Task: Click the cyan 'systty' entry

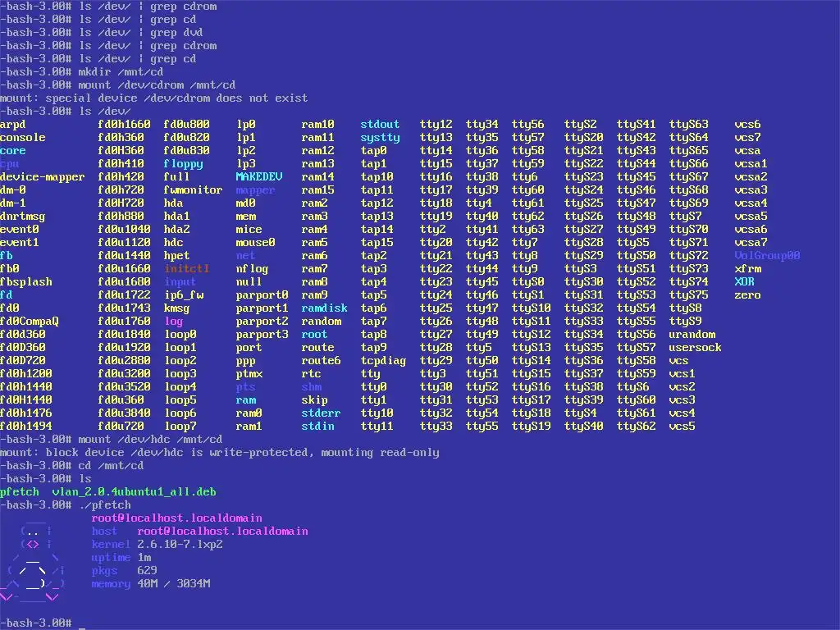Action: point(380,138)
